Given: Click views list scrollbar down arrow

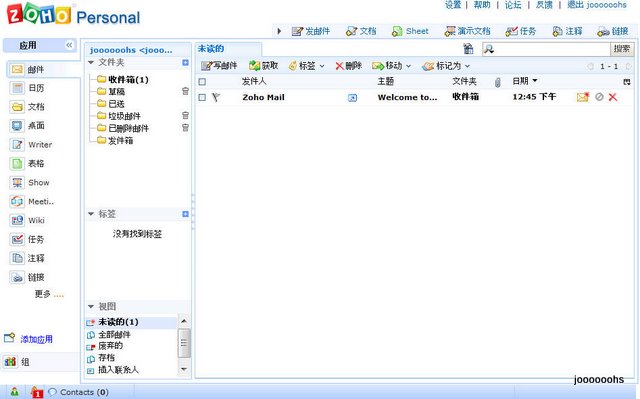Looking at the screenshot, I should 184,369.
